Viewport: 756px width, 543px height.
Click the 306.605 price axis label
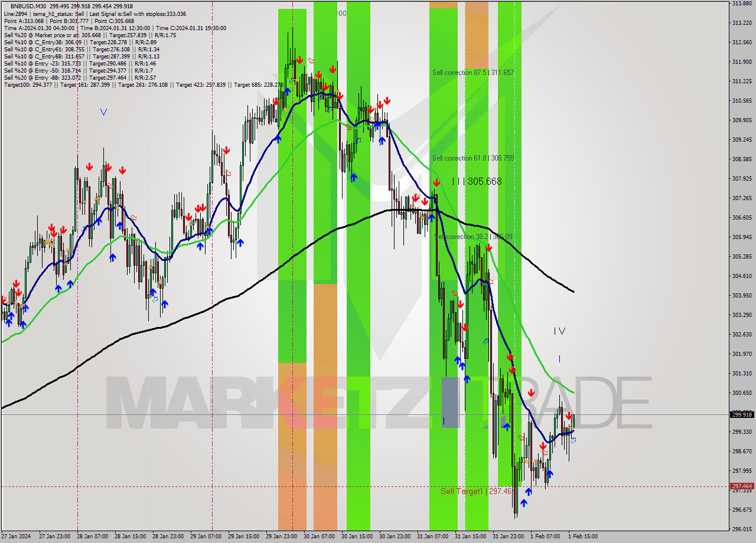742,217
